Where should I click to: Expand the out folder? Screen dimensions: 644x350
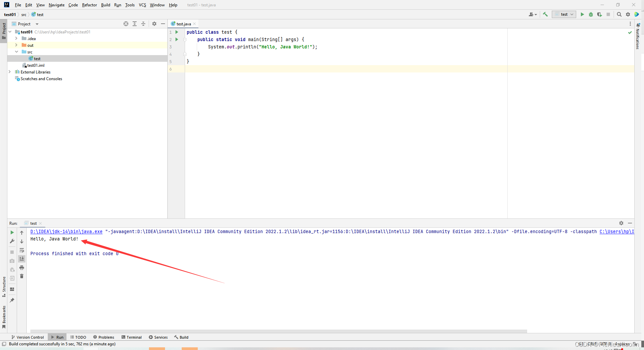16,45
